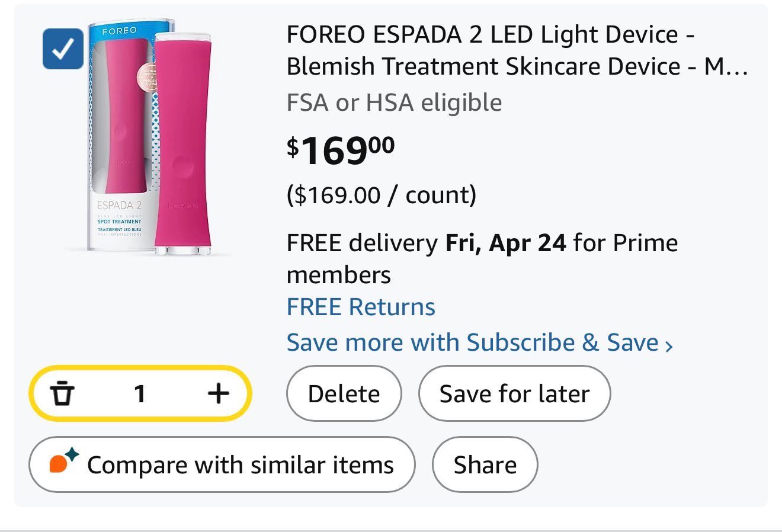Select Compare with similar items
Screen dimensions: 782x532
tap(222, 464)
